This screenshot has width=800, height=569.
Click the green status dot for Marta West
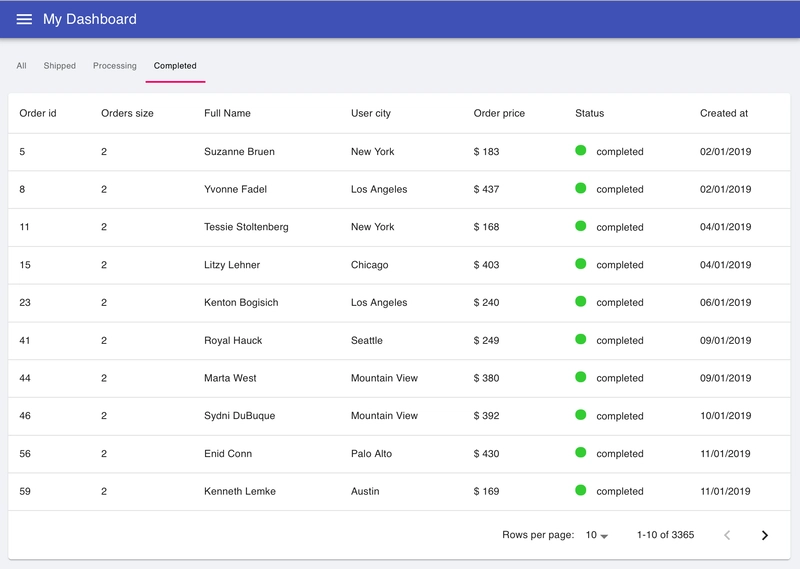click(581, 377)
